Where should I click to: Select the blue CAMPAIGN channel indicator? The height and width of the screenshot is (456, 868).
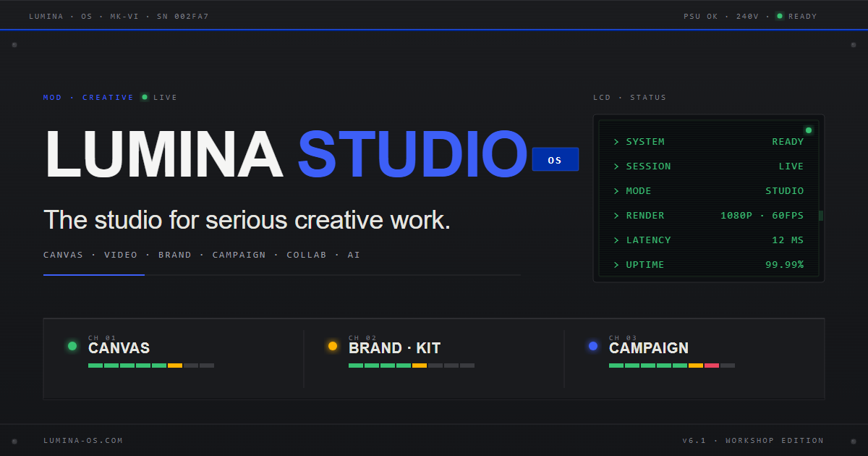coord(593,346)
